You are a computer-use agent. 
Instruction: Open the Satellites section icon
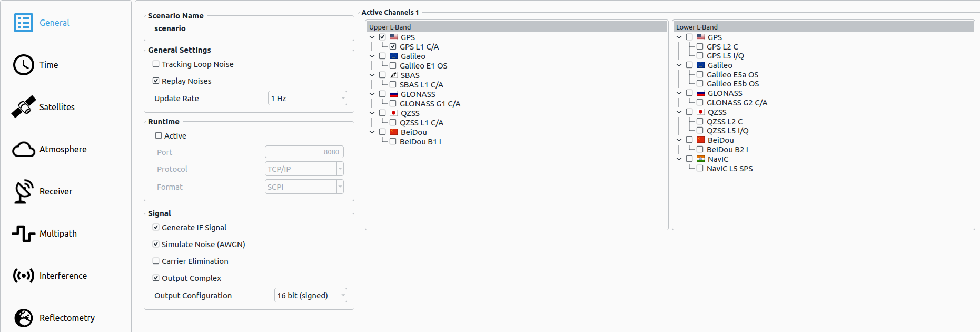coord(23,107)
